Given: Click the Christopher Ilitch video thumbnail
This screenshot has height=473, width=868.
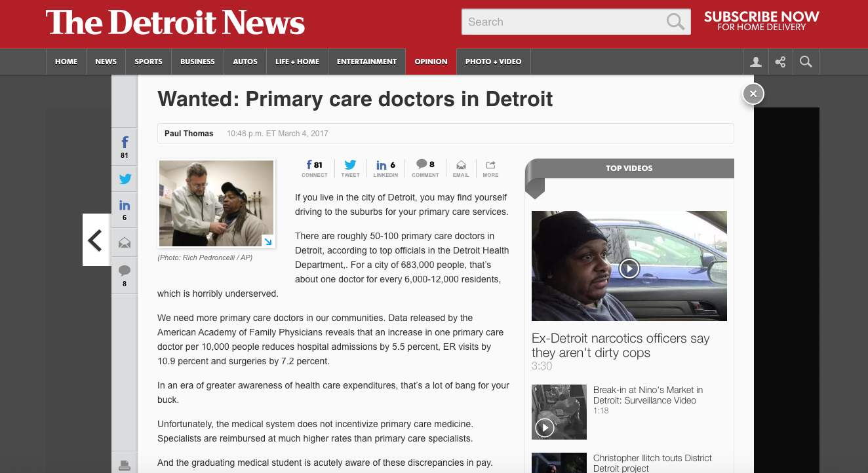Looking at the screenshot, I should (559, 463).
